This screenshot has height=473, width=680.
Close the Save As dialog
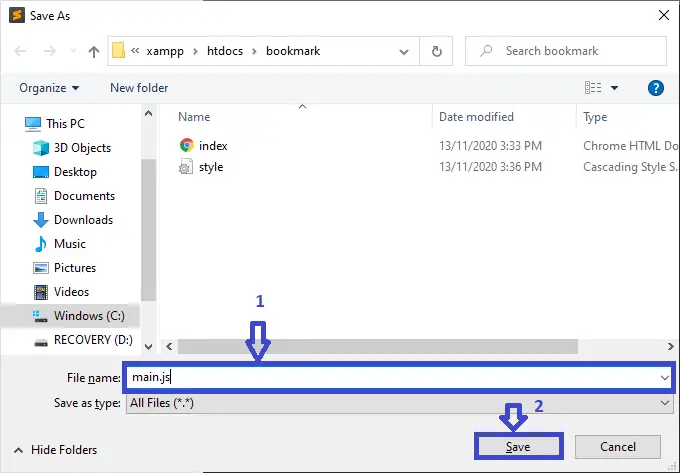(664, 16)
